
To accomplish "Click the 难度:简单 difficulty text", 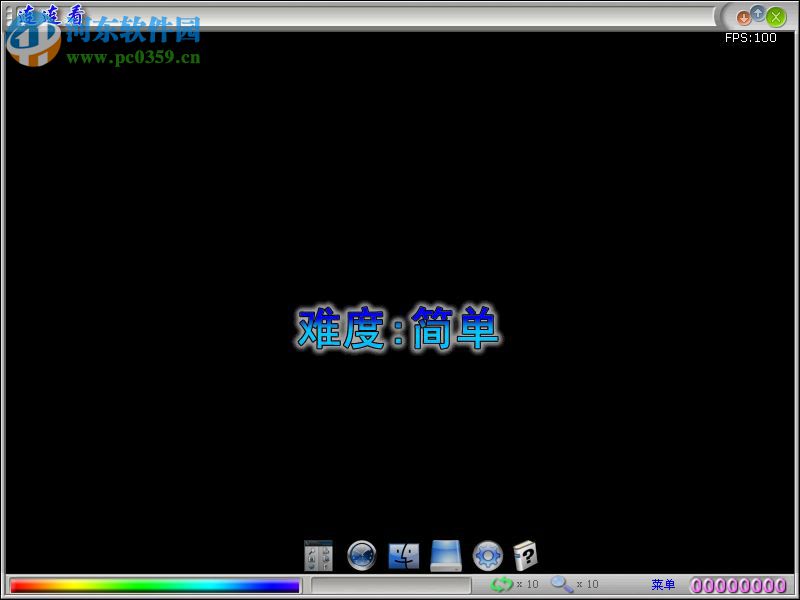I will pyautogui.click(x=398, y=329).
